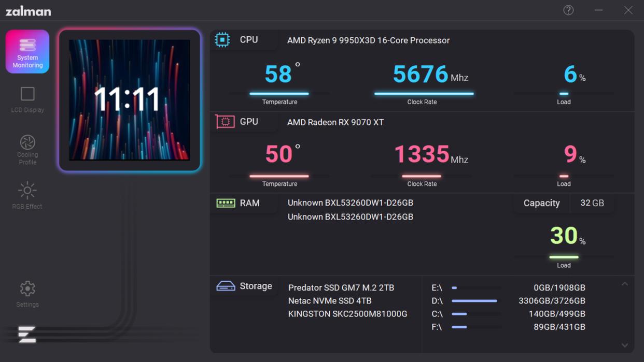Click the '89GB/431GB' usage value
644x362 pixels.
559,327
